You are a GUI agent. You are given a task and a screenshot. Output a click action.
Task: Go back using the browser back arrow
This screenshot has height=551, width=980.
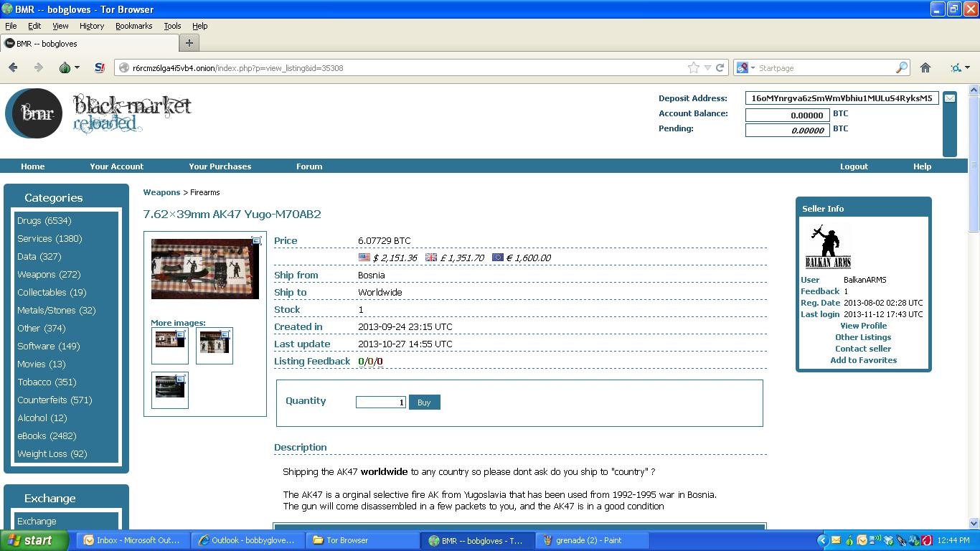point(13,67)
